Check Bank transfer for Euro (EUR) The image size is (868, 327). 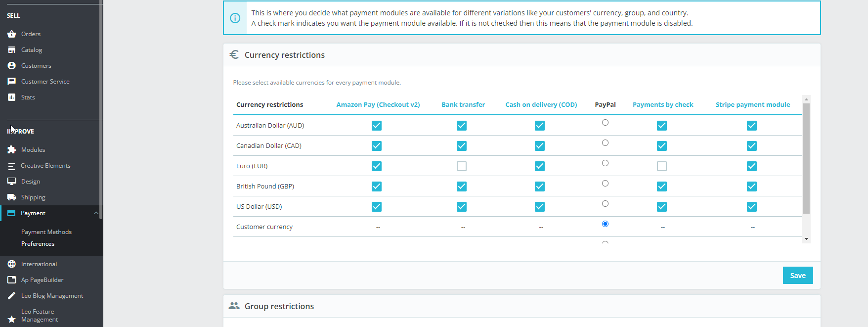coord(462,166)
